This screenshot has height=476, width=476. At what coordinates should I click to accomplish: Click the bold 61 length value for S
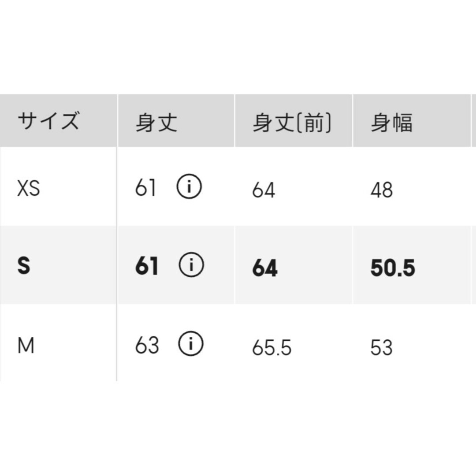click(147, 266)
